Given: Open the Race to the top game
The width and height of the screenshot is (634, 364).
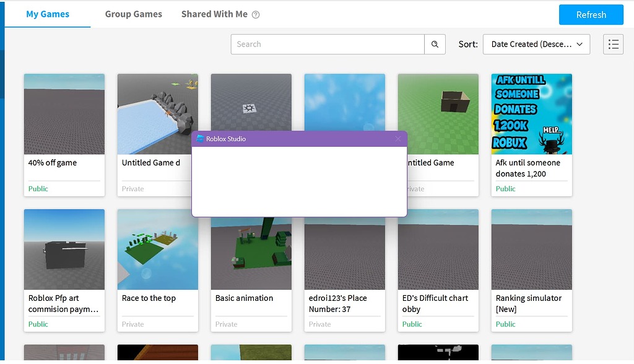Looking at the screenshot, I should tap(157, 249).
